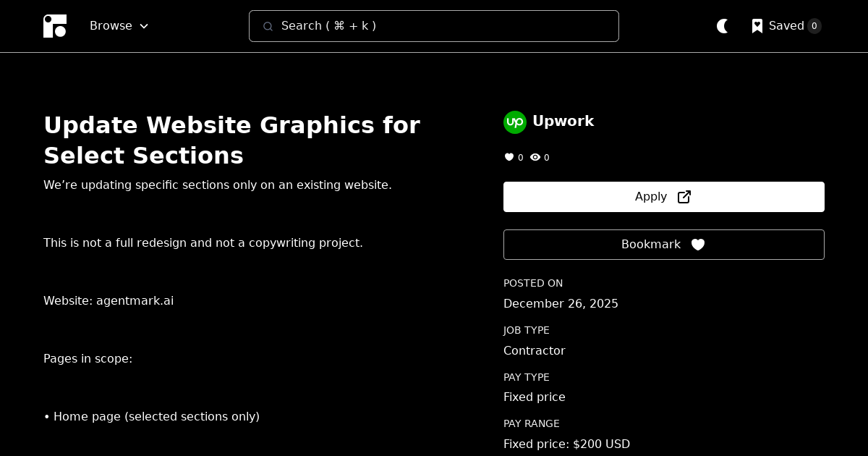Toggle bookmarking for this job listing
The image size is (868, 456).
click(x=663, y=245)
